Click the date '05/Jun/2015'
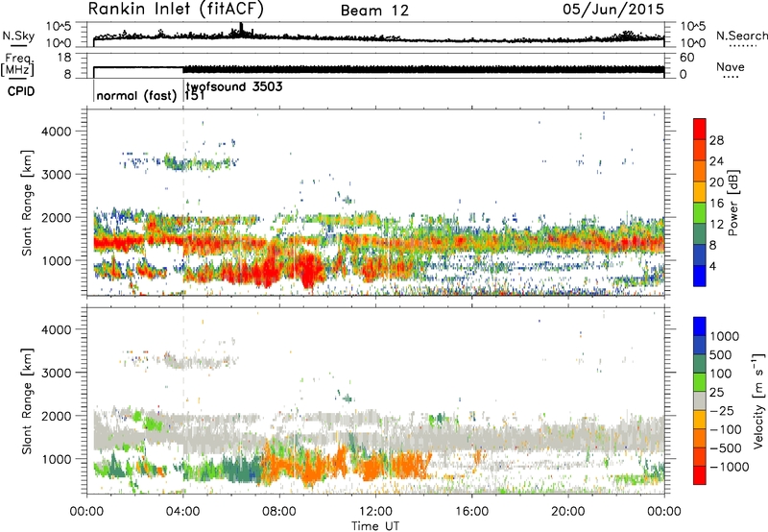 pos(613,10)
